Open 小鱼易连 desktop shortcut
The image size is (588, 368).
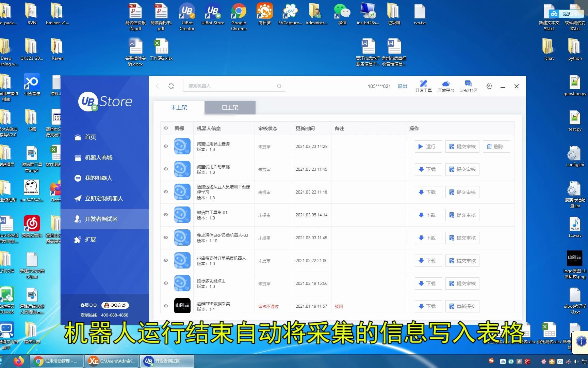32,85
